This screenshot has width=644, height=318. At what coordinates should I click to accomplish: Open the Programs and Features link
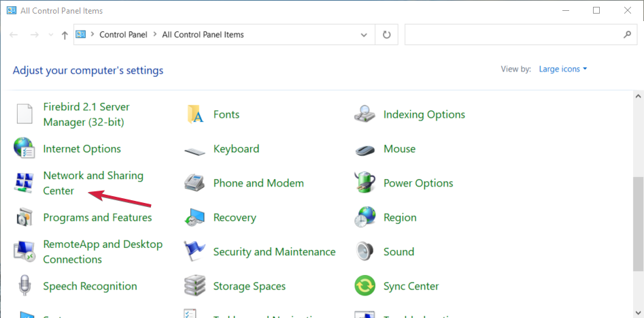click(97, 218)
